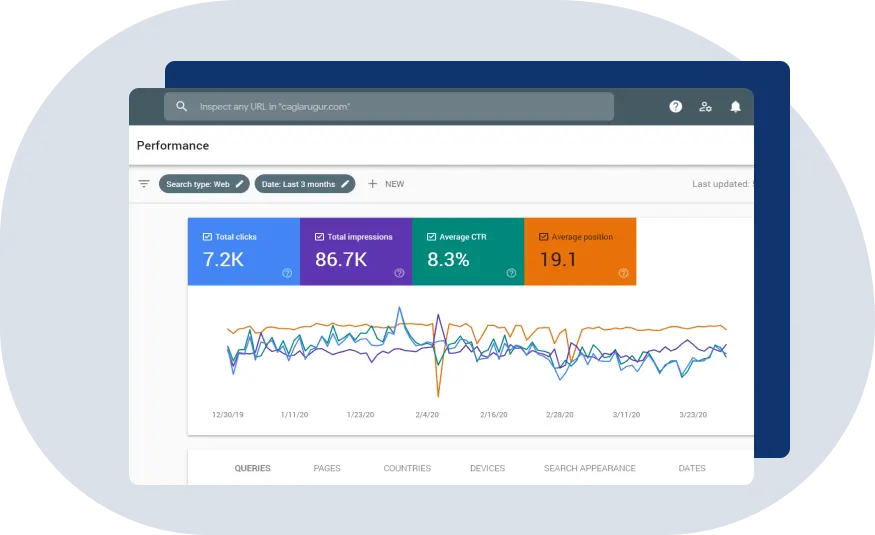Open users and permissions icon
This screenshot has width=875, height=535.
pos(706,107)
